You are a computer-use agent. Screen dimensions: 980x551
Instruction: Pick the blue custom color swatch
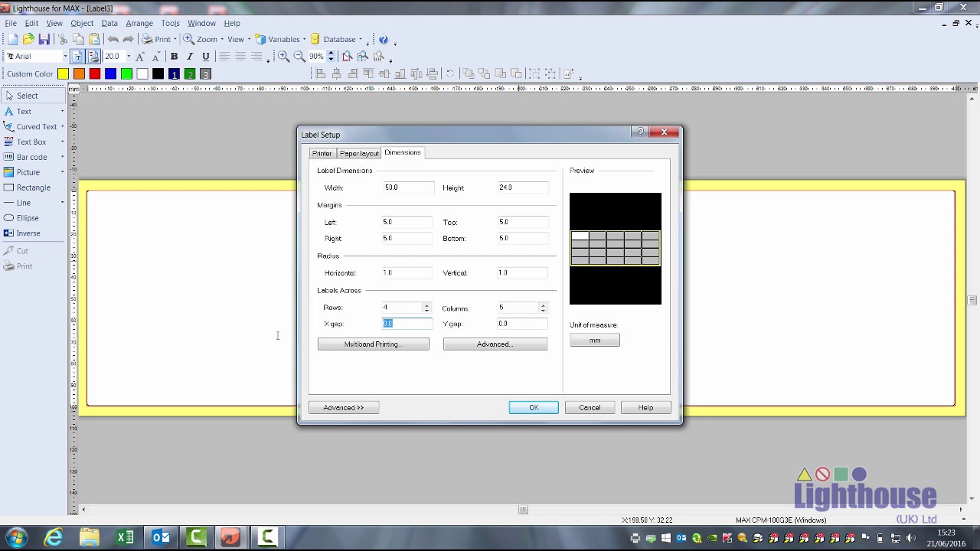[x=110, y=74]
